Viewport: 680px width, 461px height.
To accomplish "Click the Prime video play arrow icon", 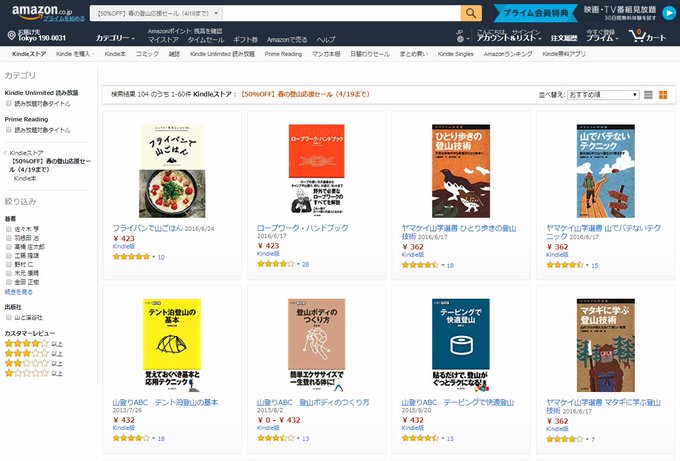I will click(669, 13).
